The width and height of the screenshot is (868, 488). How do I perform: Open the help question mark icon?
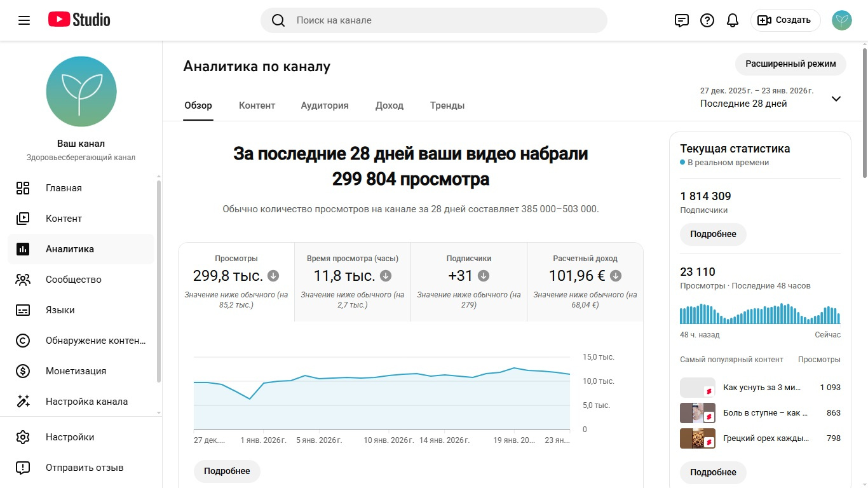click(707, 20)
